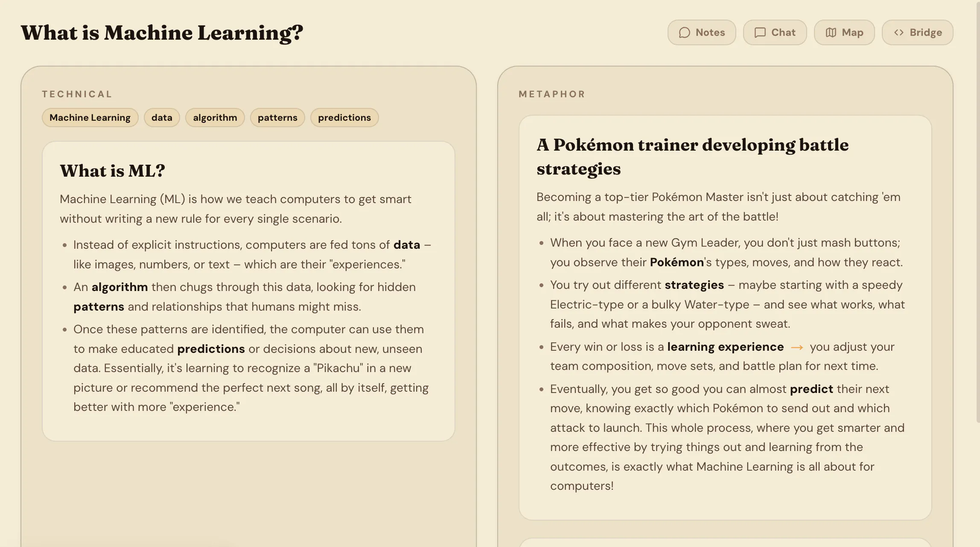Choose the patterns tag chip
Image resolution: width=980 pixels, height=547 pixels.
tap(277, 117)
